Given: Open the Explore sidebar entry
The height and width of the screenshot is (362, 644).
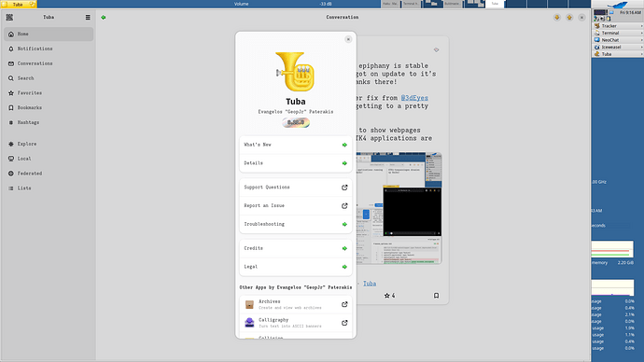Looking at the screenshot, I should pos(49,144).
